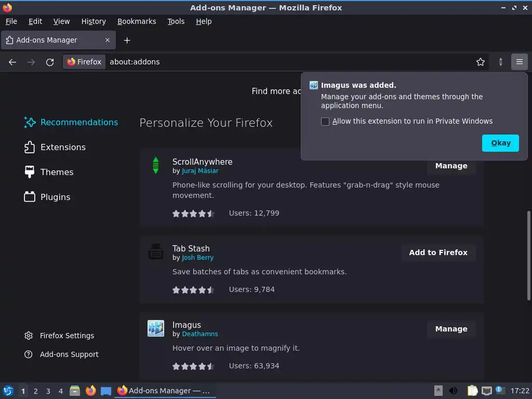The image size is (532, 399).
Task: Open the Deathamns author link
Action: click(x=200, y=334)
